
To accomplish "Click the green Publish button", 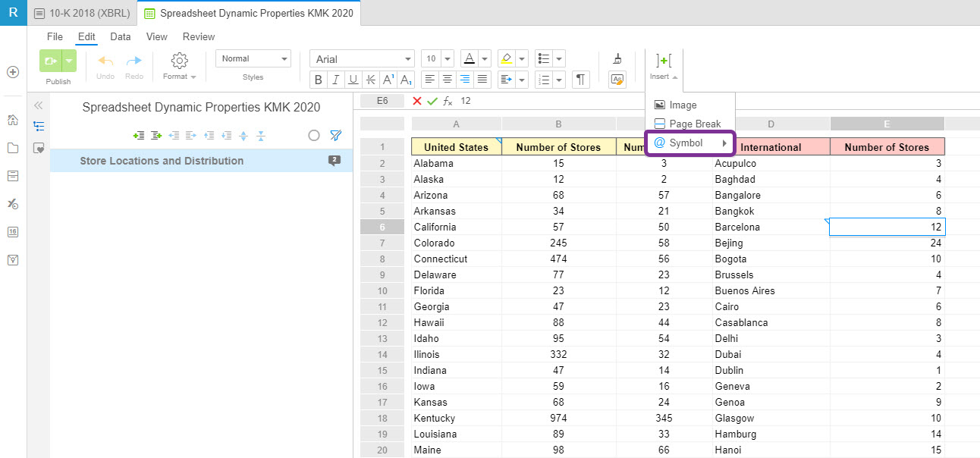I will (x=49, y=61).
